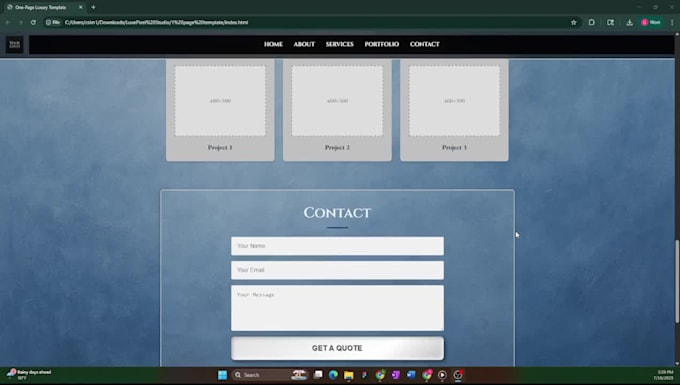
Task: Launch Microsoft Edge from the taskbar
Action: (333, 375)
